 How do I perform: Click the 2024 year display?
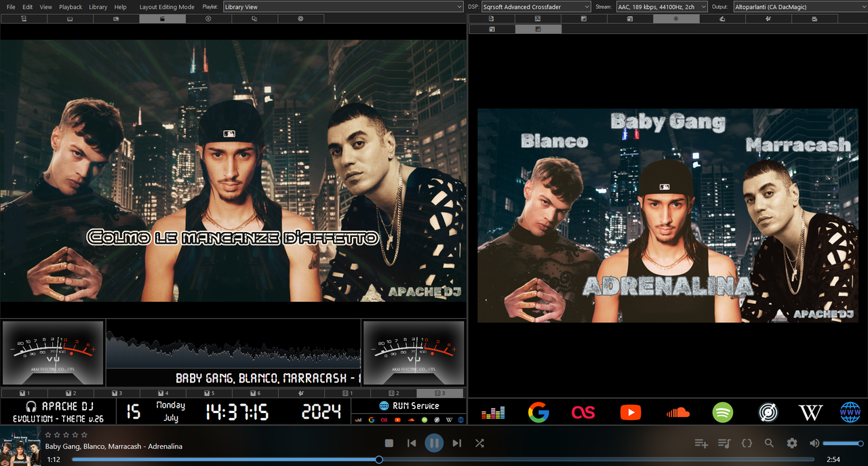click(x=321, y=411)
